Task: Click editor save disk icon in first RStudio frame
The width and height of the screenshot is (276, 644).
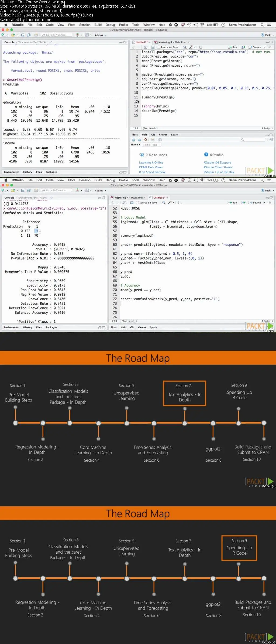Action: [x=153, y=47]
